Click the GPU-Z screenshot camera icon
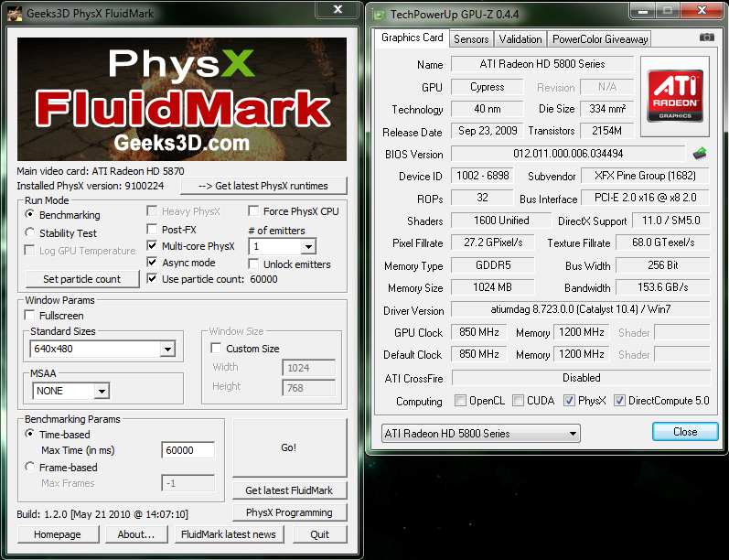 pyautogui.click(x=707, y=38)
